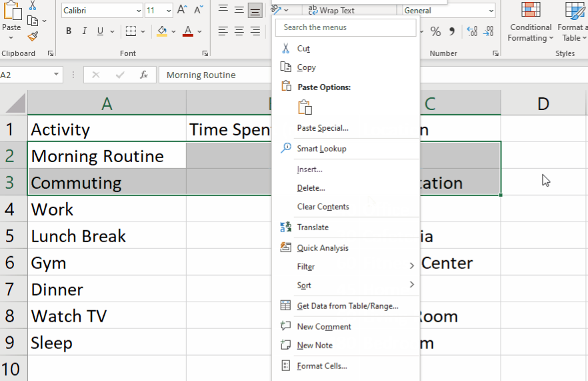Choose Copy from context menu
This screenshot has width=588, height=381.
click(x=345, y=67)
